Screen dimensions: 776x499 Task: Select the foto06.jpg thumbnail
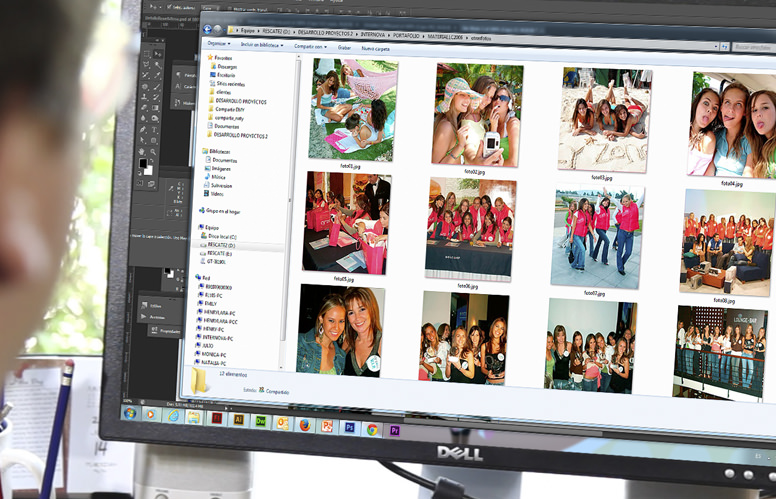pos(471,229)
